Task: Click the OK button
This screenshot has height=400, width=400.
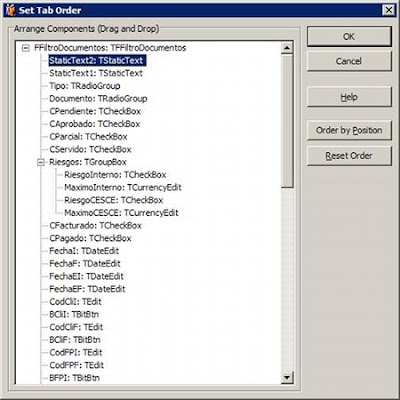Action: coord(349,37)
